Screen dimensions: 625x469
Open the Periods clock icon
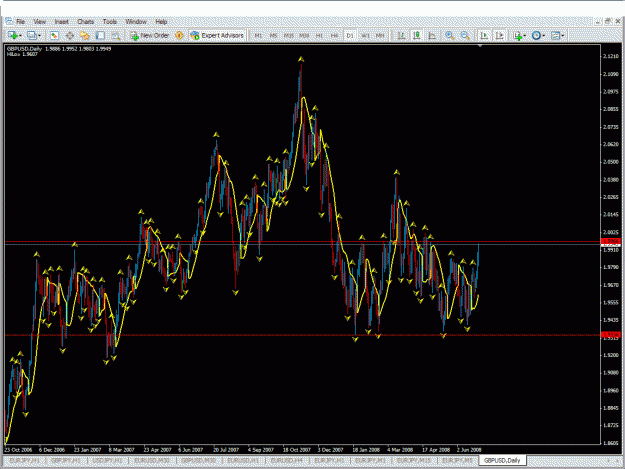[x=537, y=35]
